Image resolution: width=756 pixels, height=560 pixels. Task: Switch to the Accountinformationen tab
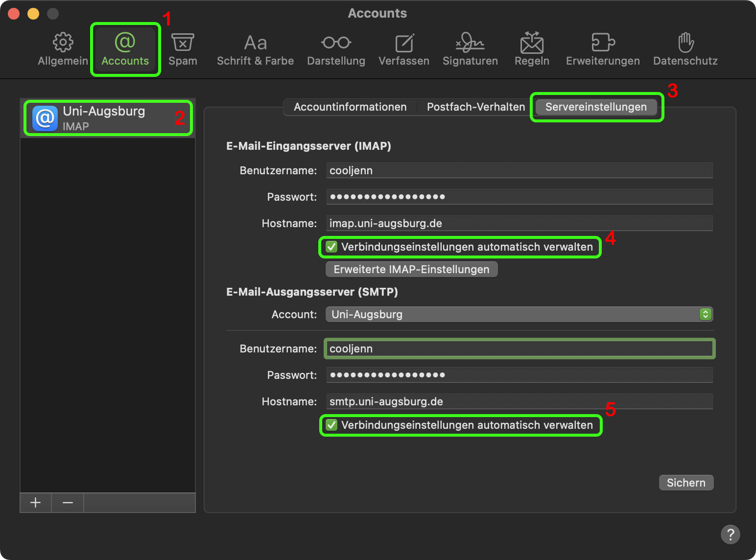[x=350, y=107]
